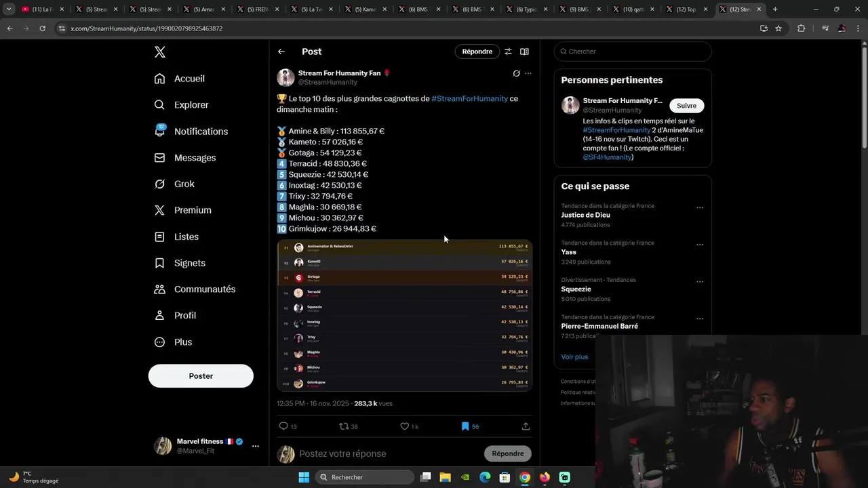
Task: Click the Poster button
Action: (201, 376)
